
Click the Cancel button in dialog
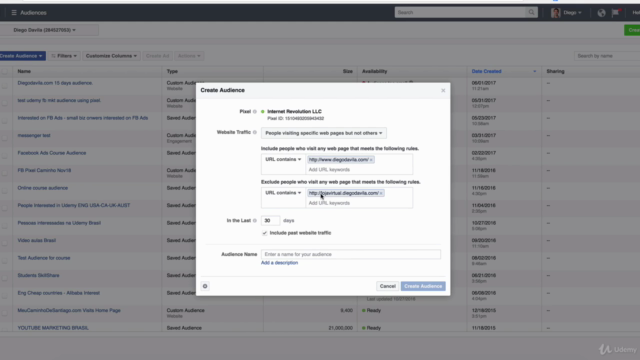tap(387, 286)
